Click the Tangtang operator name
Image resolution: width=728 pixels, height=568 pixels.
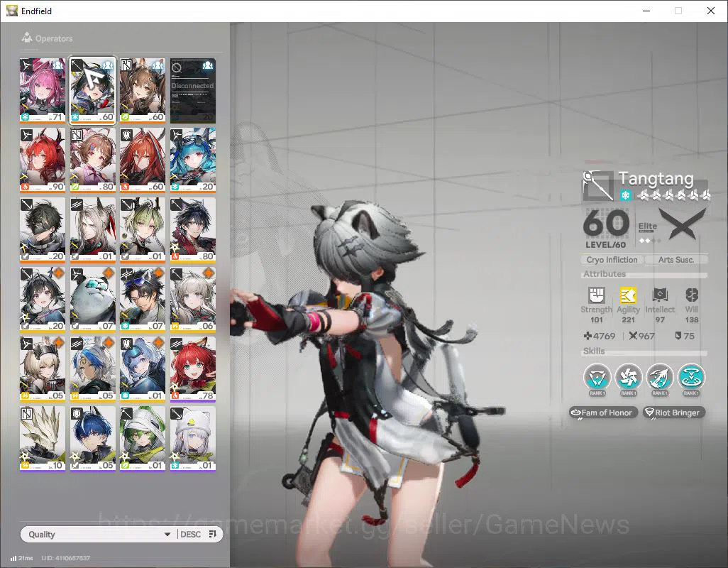click(x=656, y=178)
